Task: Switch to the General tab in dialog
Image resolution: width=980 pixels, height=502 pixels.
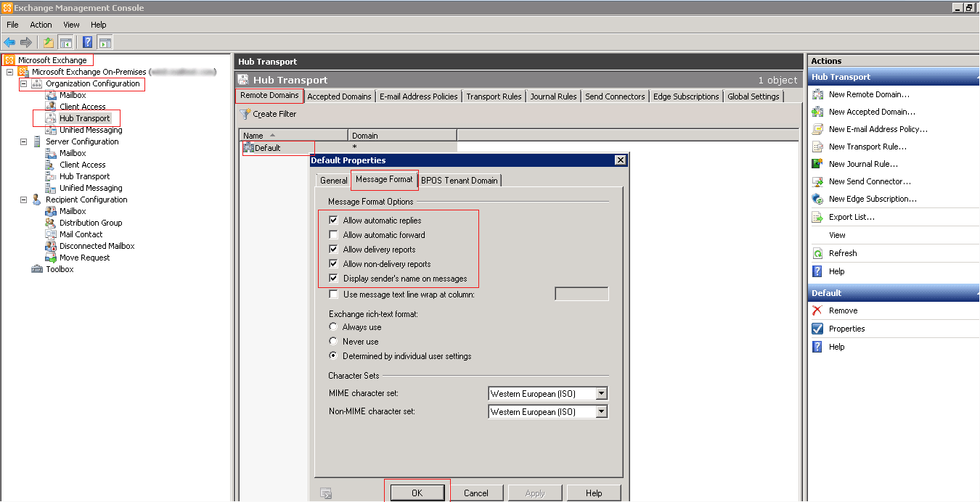Action: (334, 181)
